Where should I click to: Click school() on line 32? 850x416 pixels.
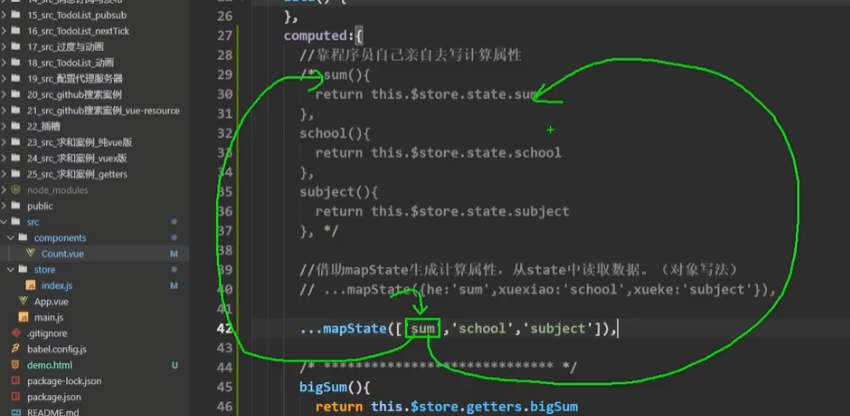coord(331,133)
